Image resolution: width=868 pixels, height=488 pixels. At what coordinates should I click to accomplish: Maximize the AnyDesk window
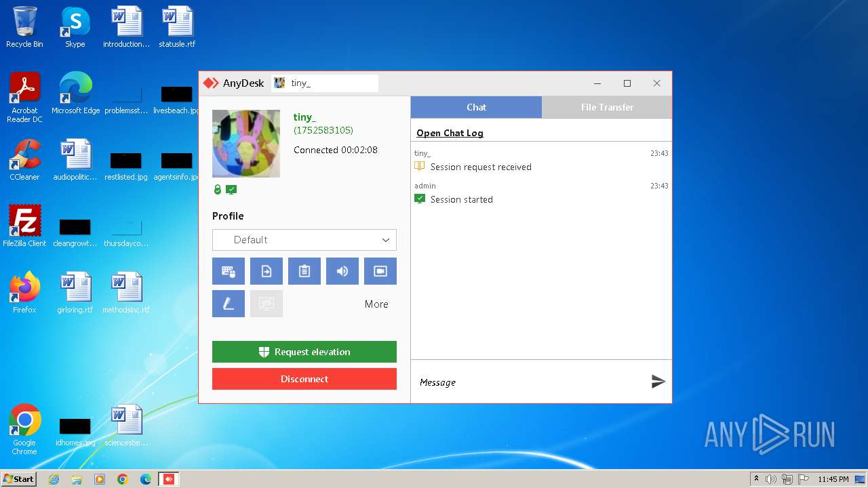(627, 83)
